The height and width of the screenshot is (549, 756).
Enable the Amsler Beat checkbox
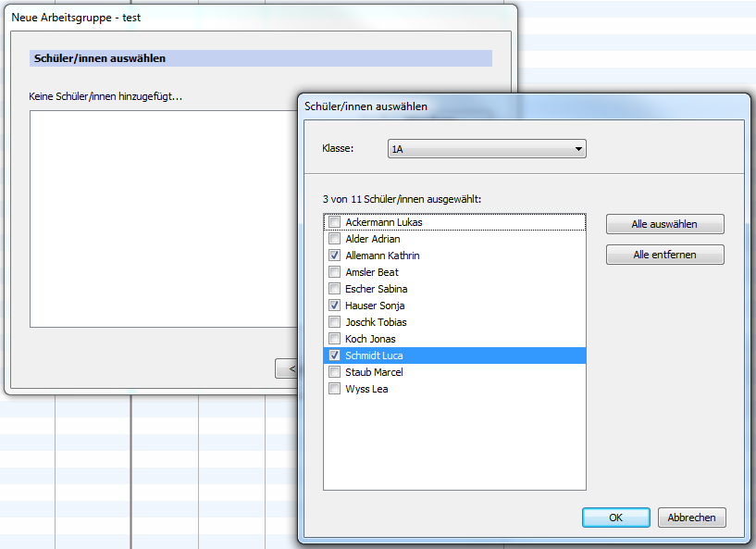click(x=334, y=272)
